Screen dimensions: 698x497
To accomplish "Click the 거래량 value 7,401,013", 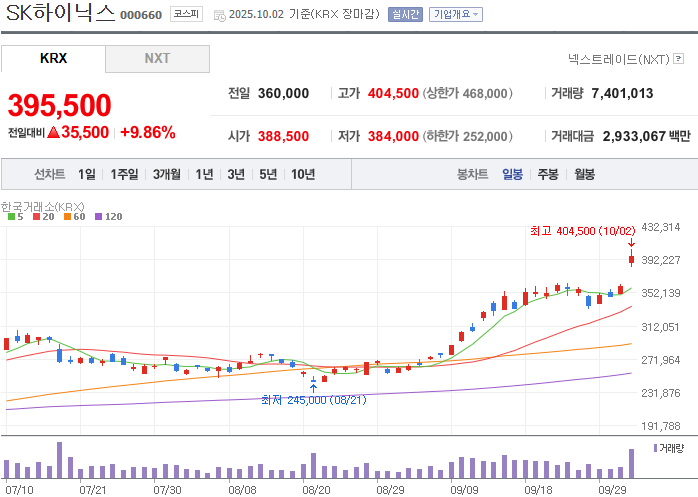I will coord(622,93).
